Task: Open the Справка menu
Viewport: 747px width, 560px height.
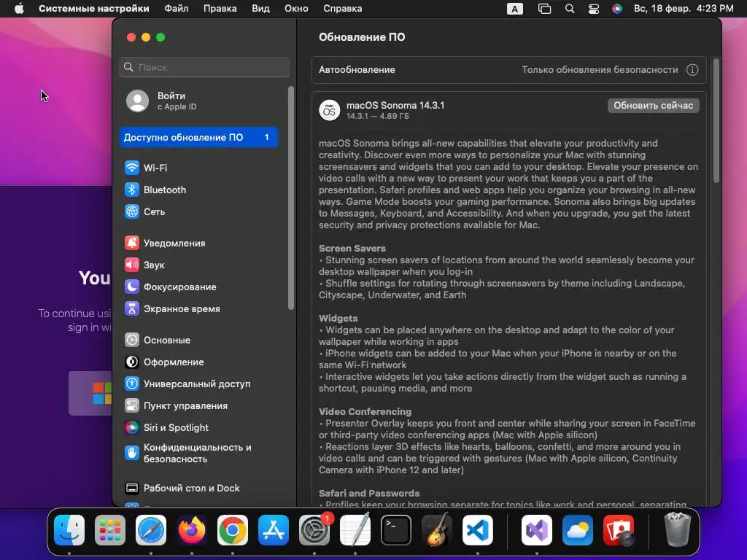Action: pos(343,9)
